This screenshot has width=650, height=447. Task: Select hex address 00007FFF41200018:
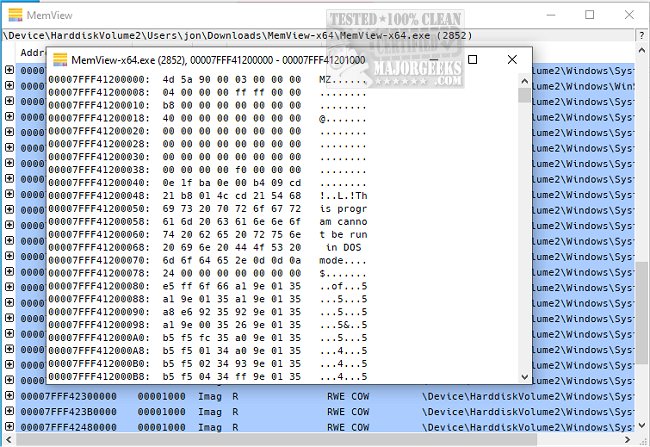point(99,118)
